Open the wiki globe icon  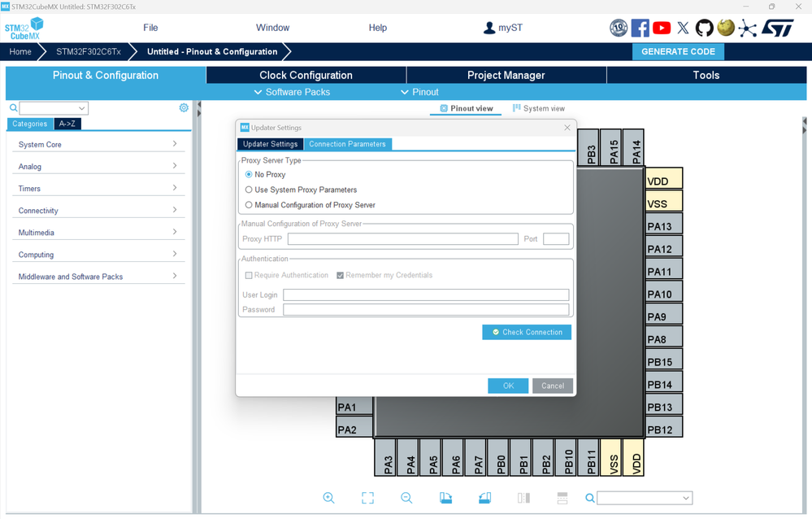[x=726, y=28]
